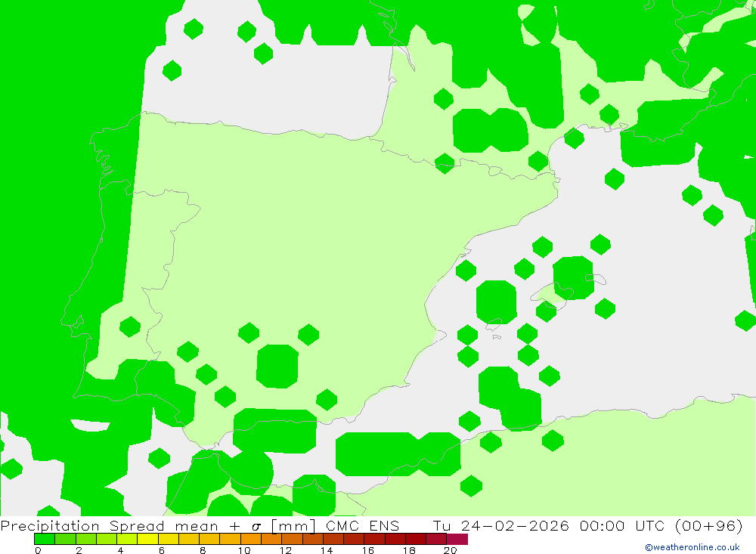
Task: Open the weatheronline.co.uk copyright link
Action: 692,547
